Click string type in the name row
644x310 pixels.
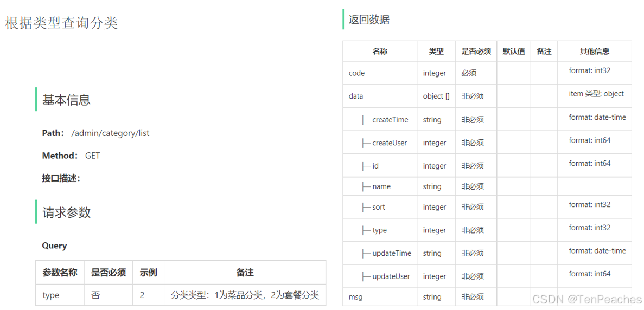click(x=432, y=186)
